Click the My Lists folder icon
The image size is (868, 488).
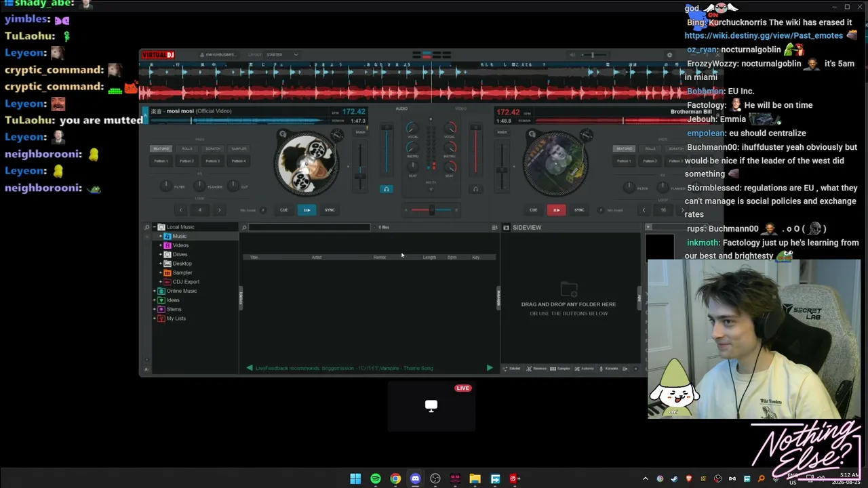(x=161, y=319)
